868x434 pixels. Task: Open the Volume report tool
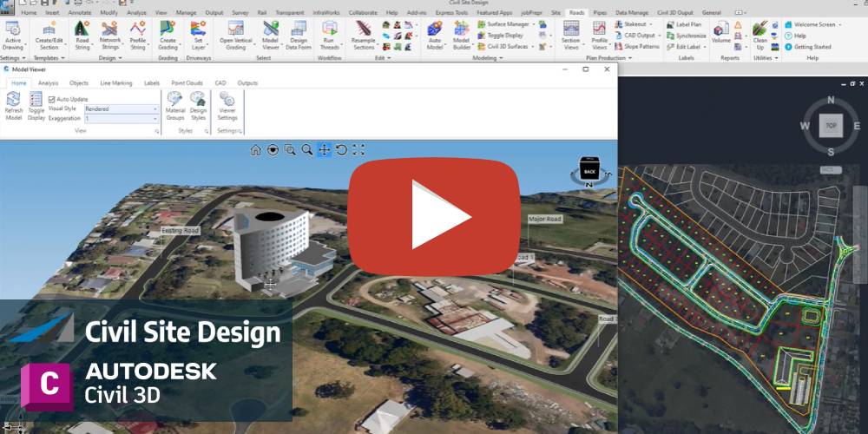(721, 33)
